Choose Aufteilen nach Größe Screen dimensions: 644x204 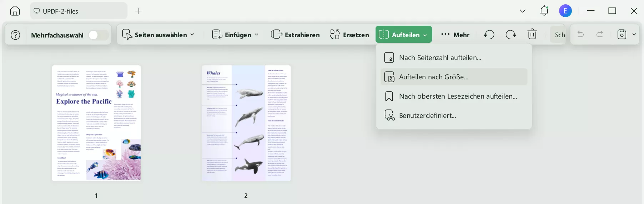(454, 77)
